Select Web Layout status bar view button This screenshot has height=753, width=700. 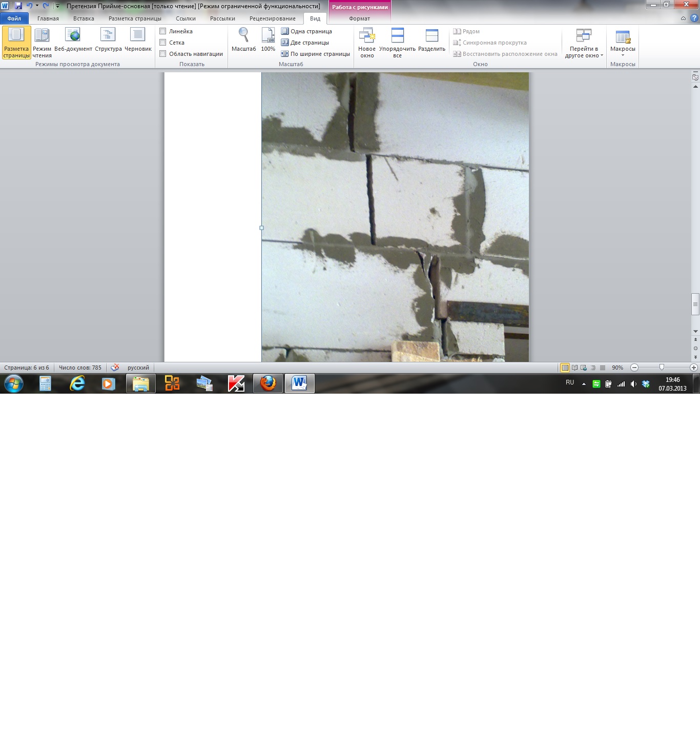584,368
